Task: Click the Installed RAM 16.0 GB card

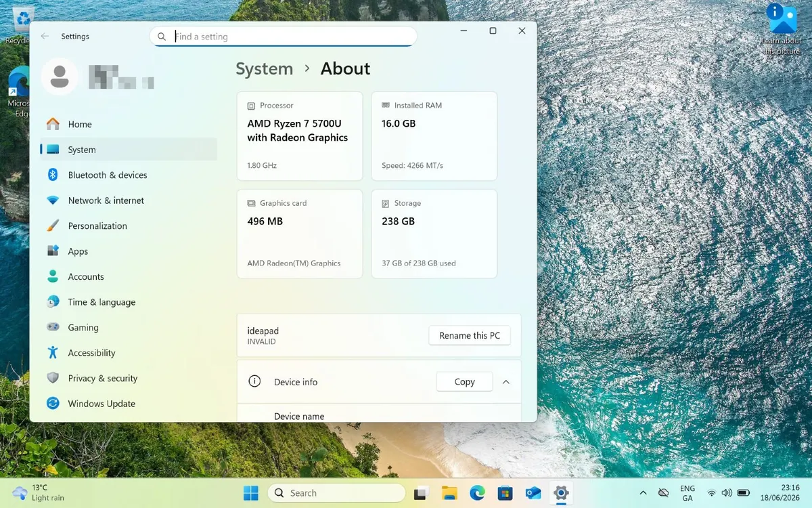Action: 434,136
